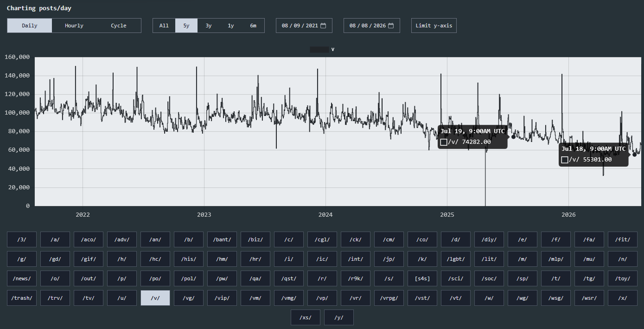The image size is (644, 329).
Task: Select the 1y time range
Action: click(231, 26)
